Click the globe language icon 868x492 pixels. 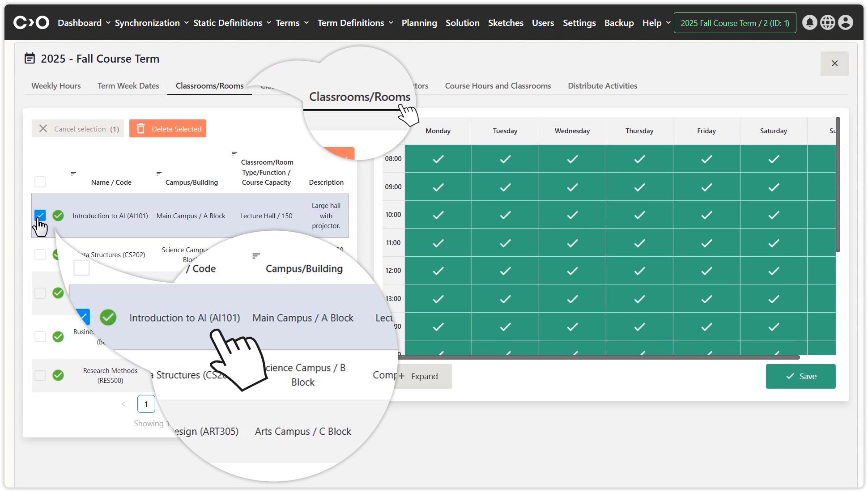(x=827, y=22)
